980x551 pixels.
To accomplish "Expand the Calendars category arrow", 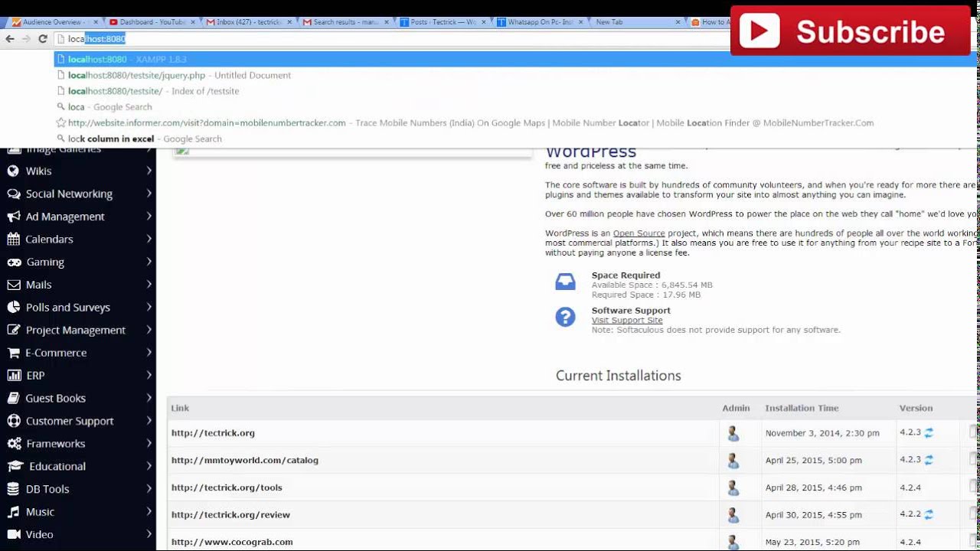I will [x=149, y=240].
